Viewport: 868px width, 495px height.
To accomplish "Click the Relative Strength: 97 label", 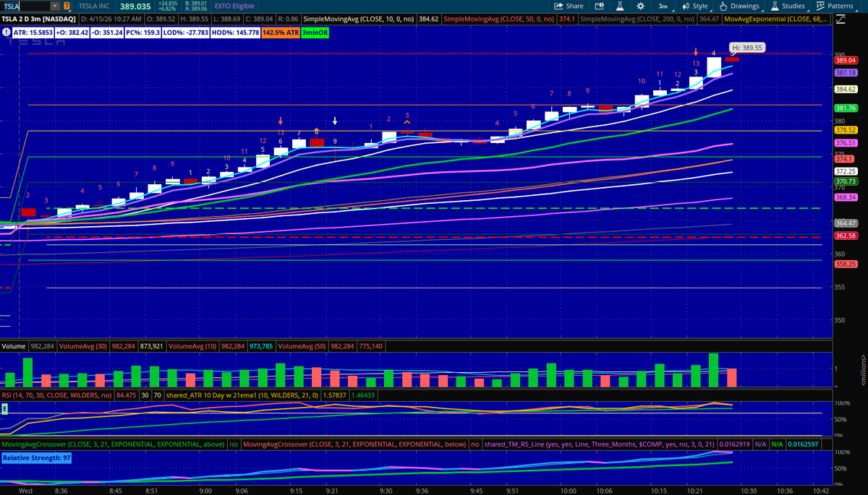I will click(35, 457).
